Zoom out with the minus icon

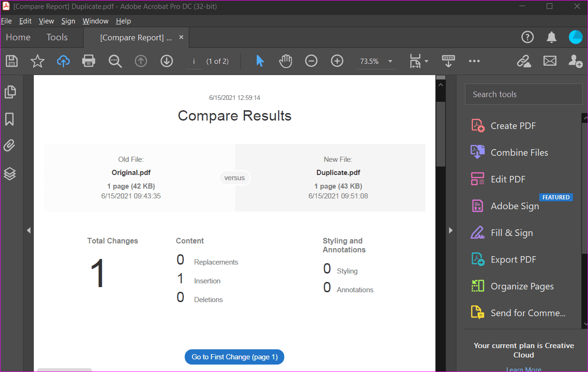pyautogui.click(x=311, y=61)
